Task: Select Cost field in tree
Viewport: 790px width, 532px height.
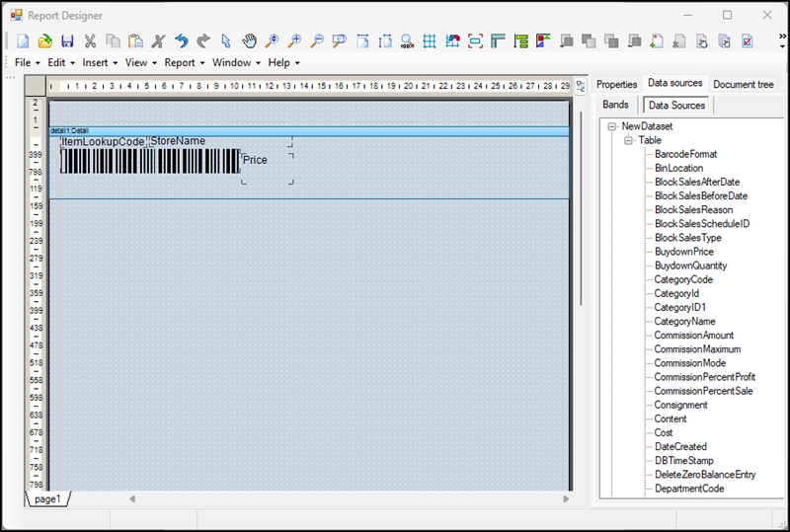Action: point(663,432)
